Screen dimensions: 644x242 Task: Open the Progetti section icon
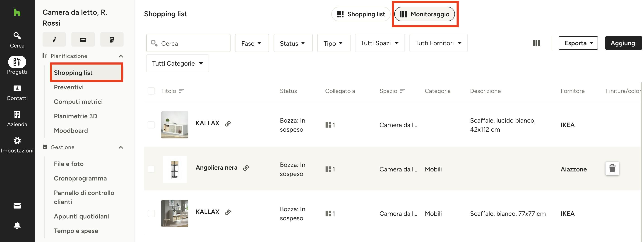coord(17,62)
